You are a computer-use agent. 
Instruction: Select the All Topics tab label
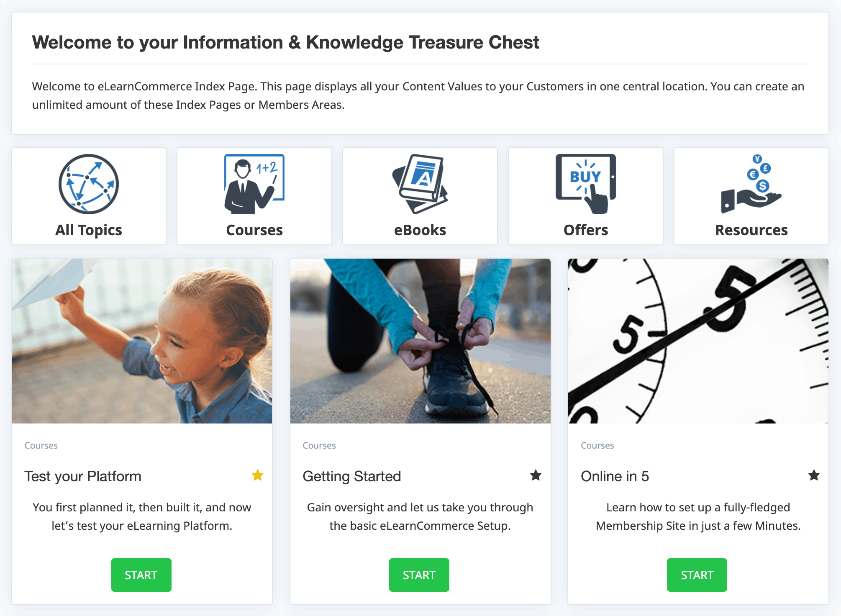click(x=89, y=230)
